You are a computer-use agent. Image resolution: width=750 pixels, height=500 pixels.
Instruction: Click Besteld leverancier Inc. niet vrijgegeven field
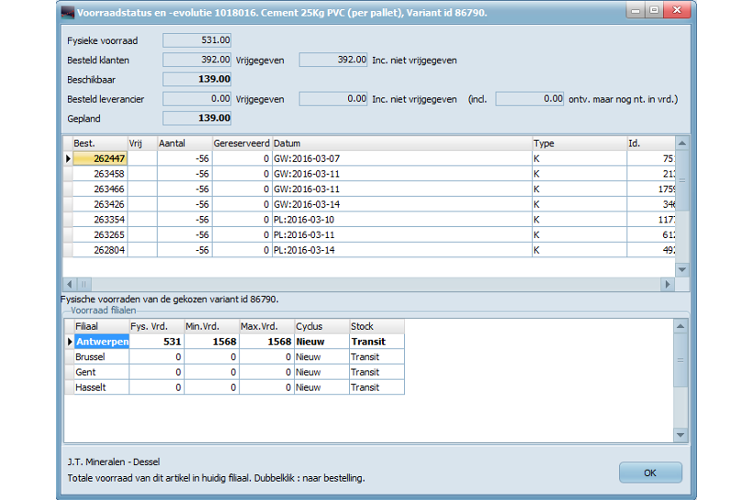tap(333, 99)
